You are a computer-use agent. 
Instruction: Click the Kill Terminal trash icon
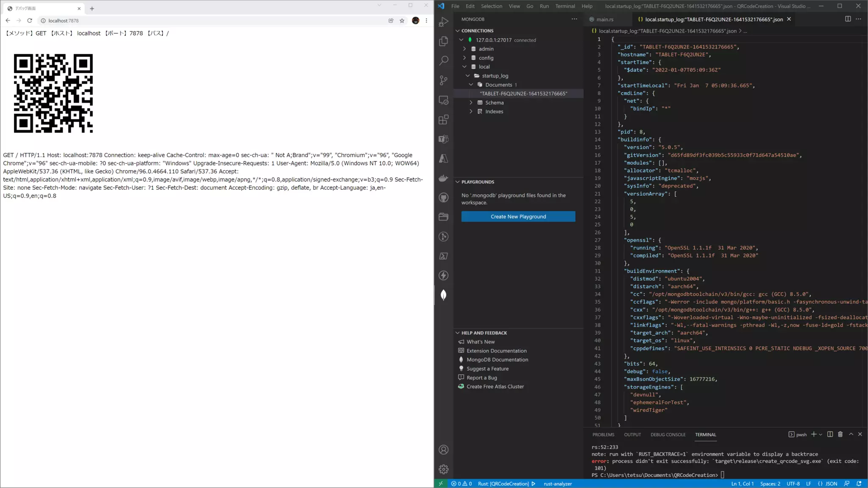coord(840,434)
